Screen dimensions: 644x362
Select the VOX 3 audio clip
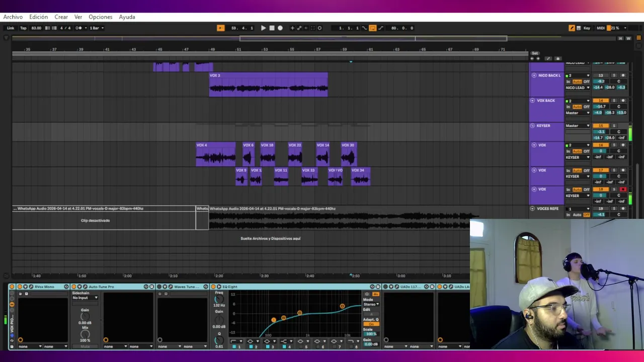(268, 84)
